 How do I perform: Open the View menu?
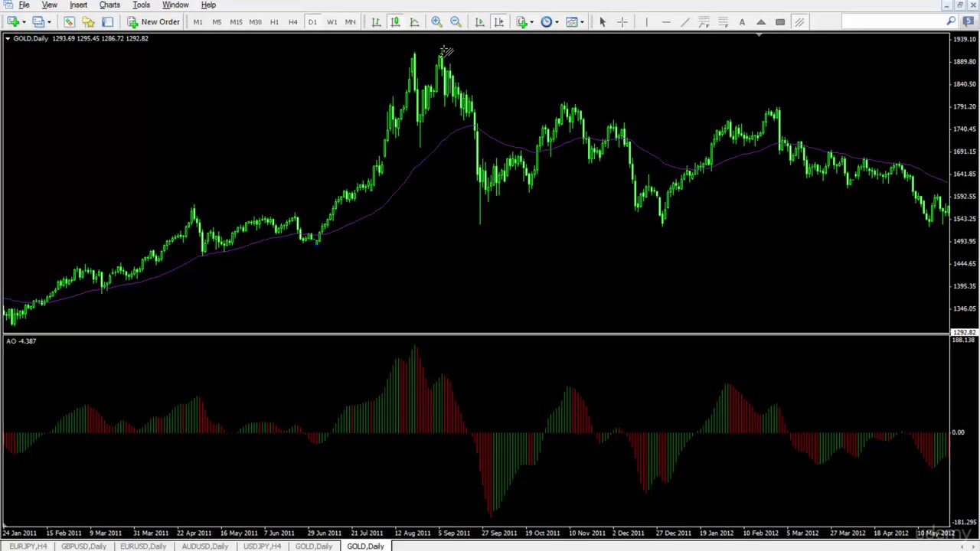(49, 5)
